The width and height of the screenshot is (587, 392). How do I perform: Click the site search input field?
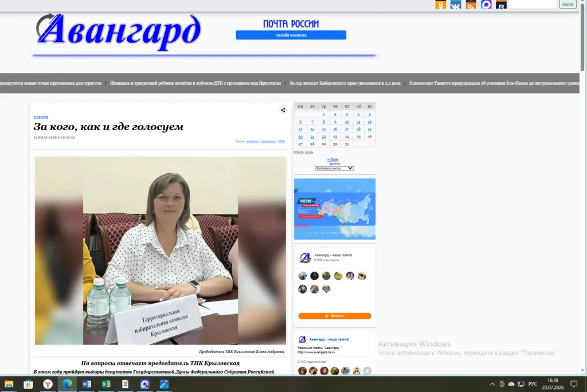coord(533,4)
